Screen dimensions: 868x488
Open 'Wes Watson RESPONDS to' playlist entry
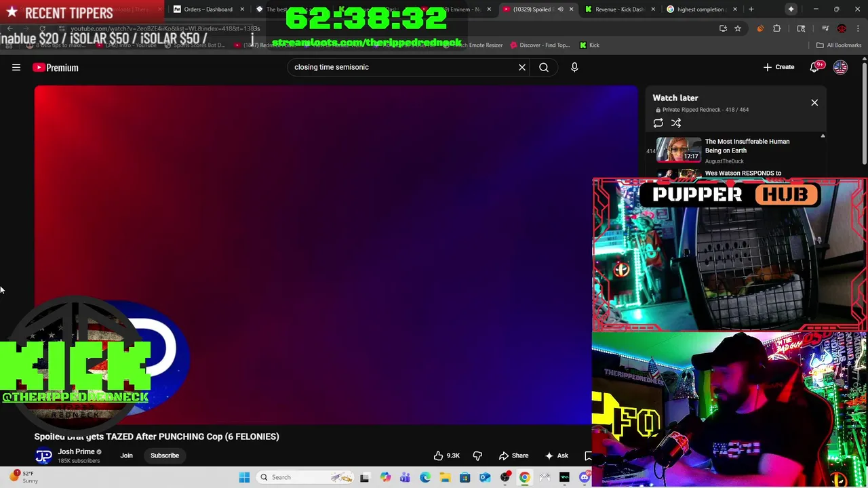tap(743, 174)
